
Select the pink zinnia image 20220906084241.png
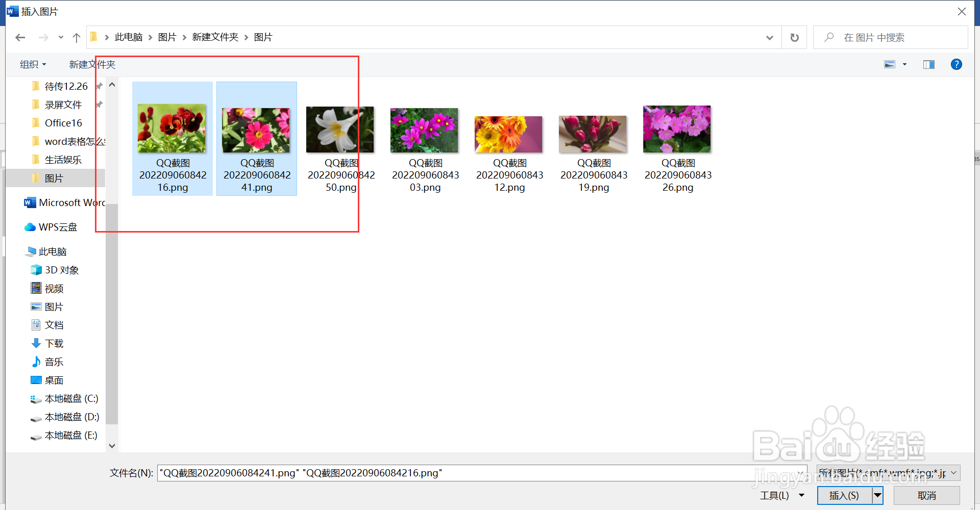tap(257, 139)
